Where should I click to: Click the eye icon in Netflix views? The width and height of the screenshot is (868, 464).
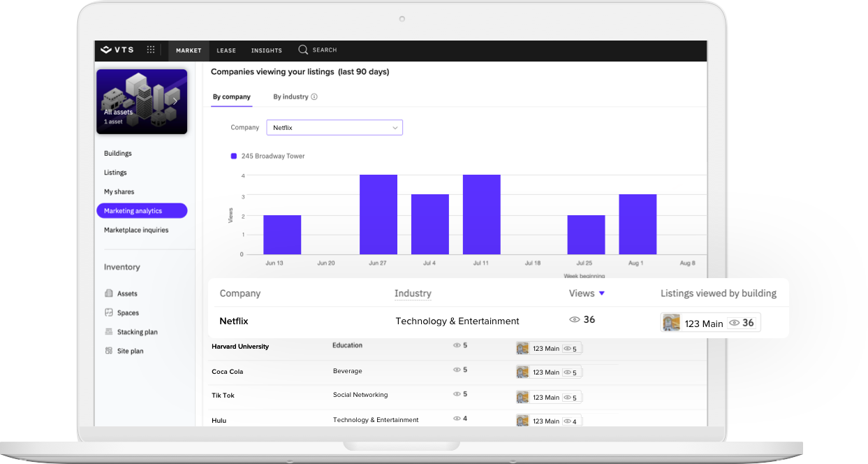(x=575, y=319)
